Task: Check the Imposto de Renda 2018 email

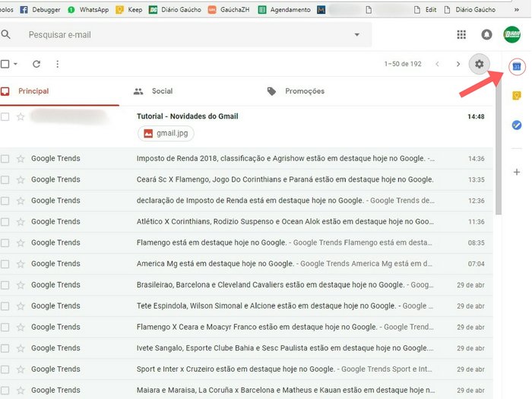Action: point(5,158)
